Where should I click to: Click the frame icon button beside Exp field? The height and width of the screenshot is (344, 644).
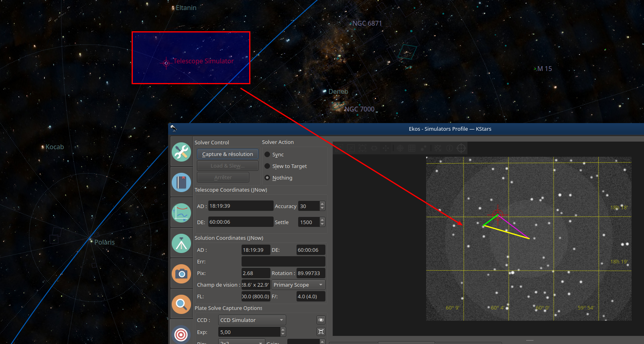point(321,332)
